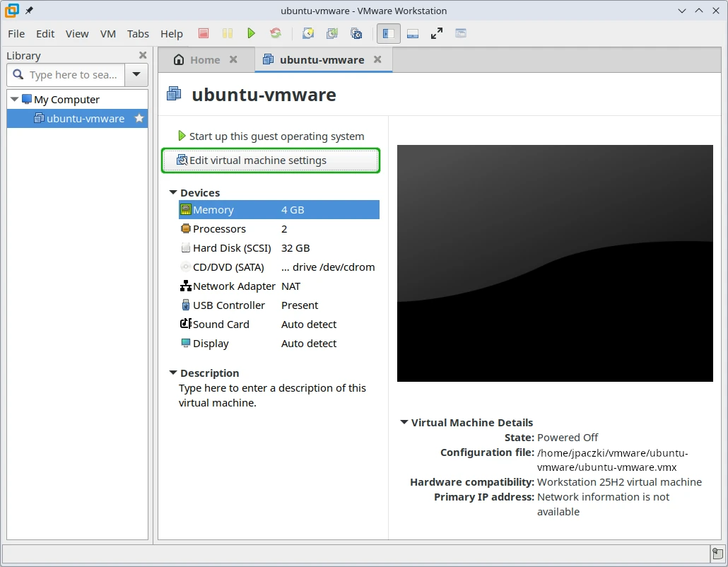The width and height of the screenshot is (728, 567).
Task: Collapse the Devices section
Action: [172, 192]
